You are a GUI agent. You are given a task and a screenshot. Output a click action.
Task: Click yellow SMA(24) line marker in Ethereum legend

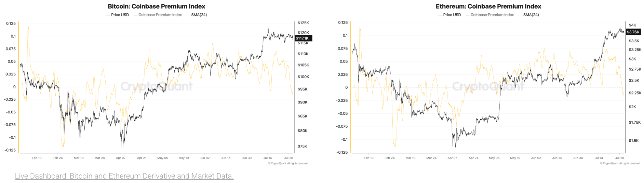(520, 15)
